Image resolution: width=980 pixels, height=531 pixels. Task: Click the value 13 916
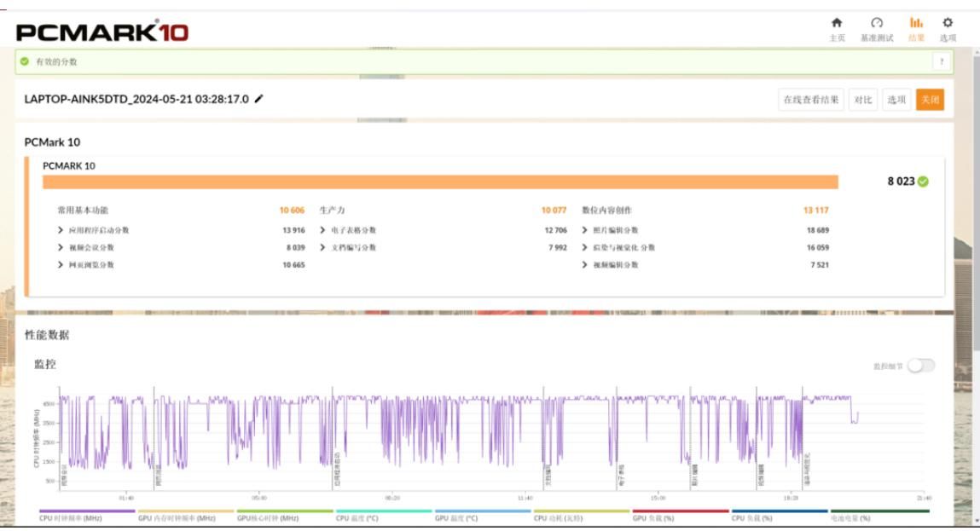(293, 230)
